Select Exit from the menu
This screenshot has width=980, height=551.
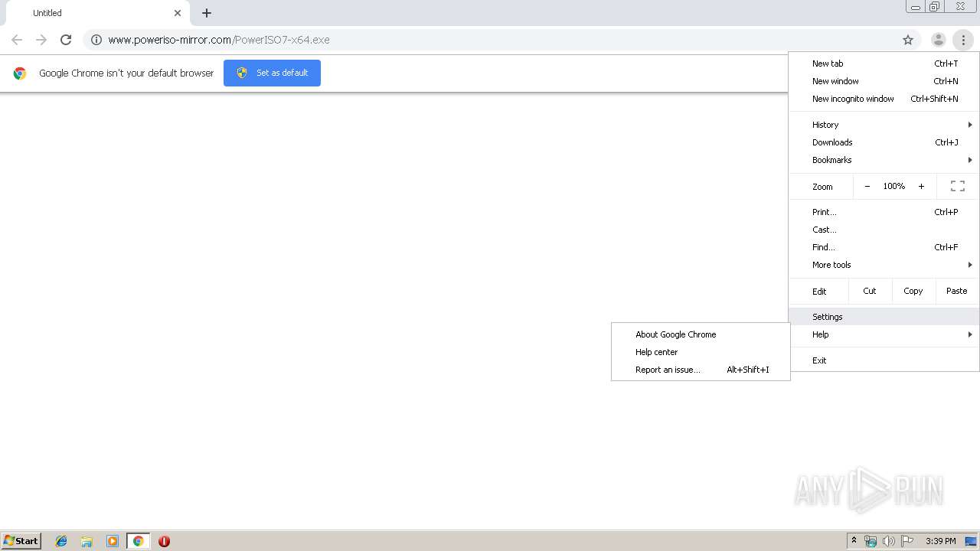tap(884, 360)
